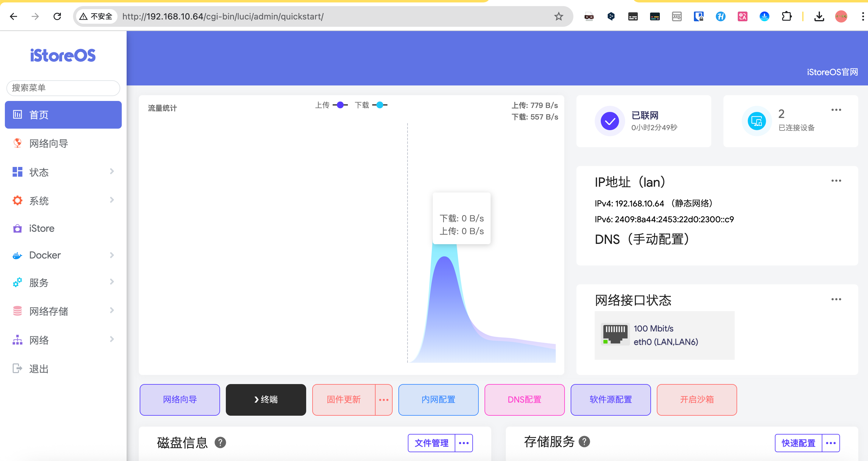Open the iStoreOS官网 official site link
Image resolution: width=868 pixels, height=461 pixels.
tap(832, 72)
